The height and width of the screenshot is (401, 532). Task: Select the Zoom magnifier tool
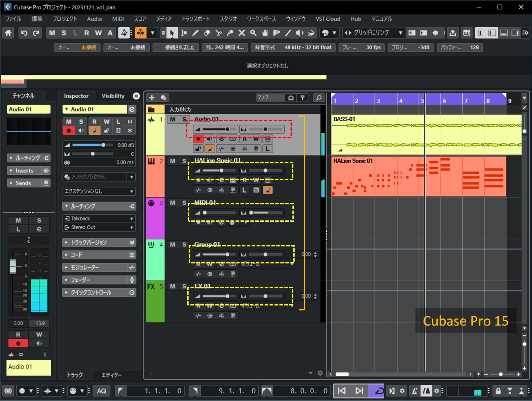253,33
